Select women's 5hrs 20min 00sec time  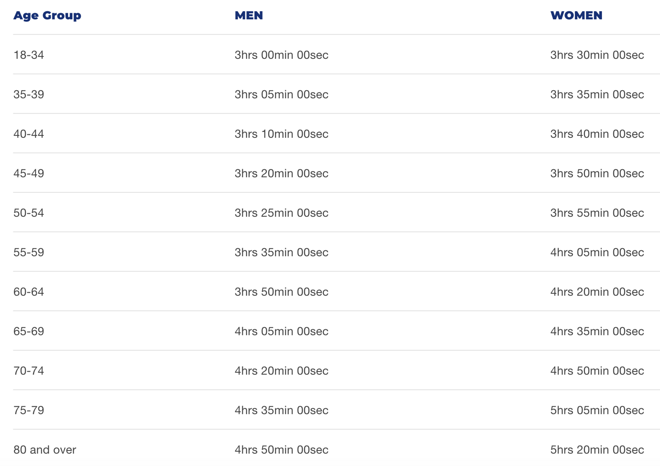tap(597, 450)
